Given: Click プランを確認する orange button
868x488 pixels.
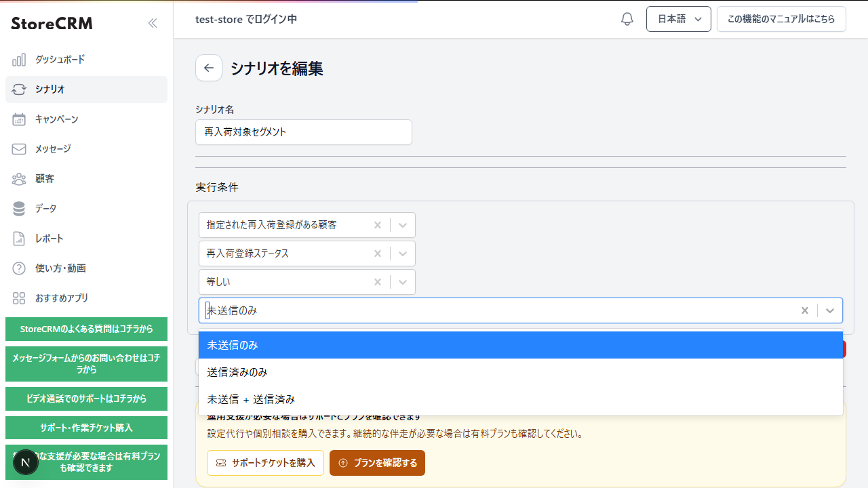Looking at the screenshot, I should click(x=377, y=463).
